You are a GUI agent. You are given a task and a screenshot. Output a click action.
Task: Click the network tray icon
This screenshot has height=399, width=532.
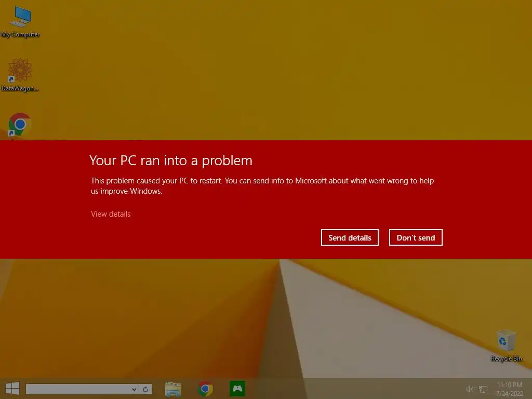coord(483,389)
